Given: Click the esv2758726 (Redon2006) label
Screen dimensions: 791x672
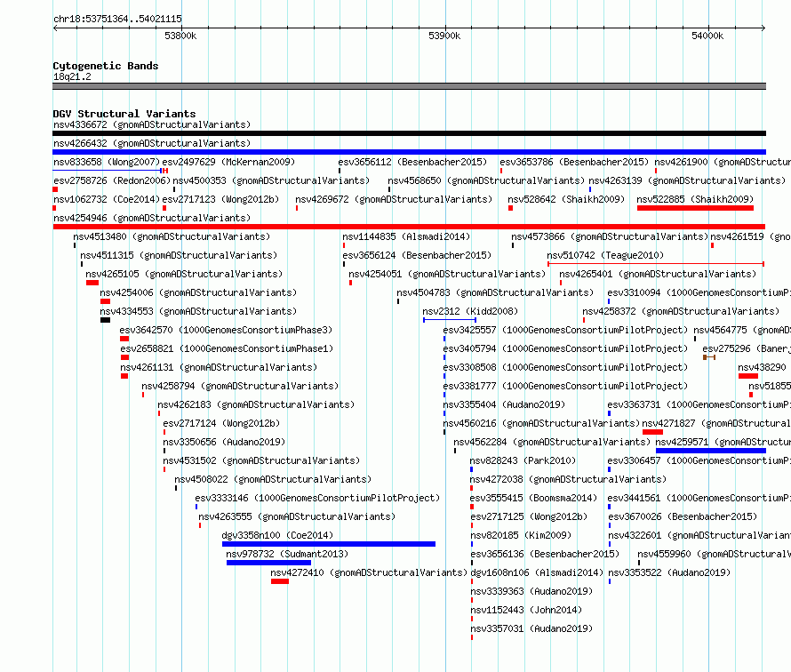Looking at the screenshot, I should click(112, 180).
